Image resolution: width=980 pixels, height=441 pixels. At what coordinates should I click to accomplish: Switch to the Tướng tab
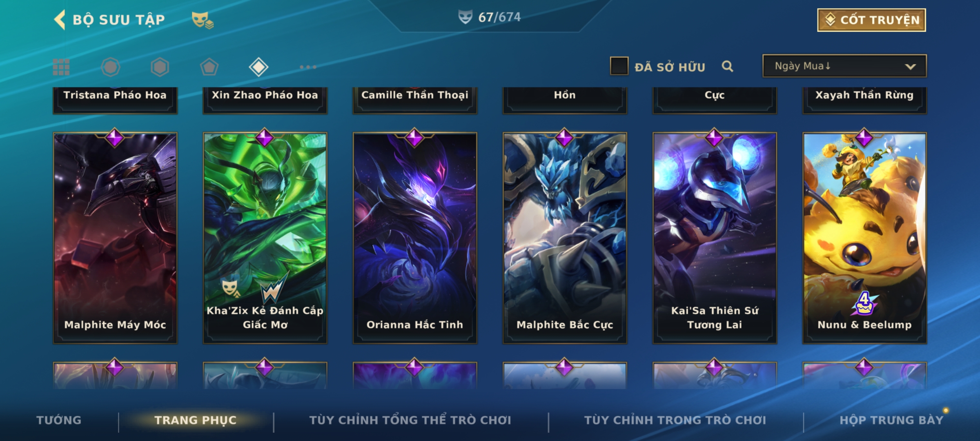(59, 420)
